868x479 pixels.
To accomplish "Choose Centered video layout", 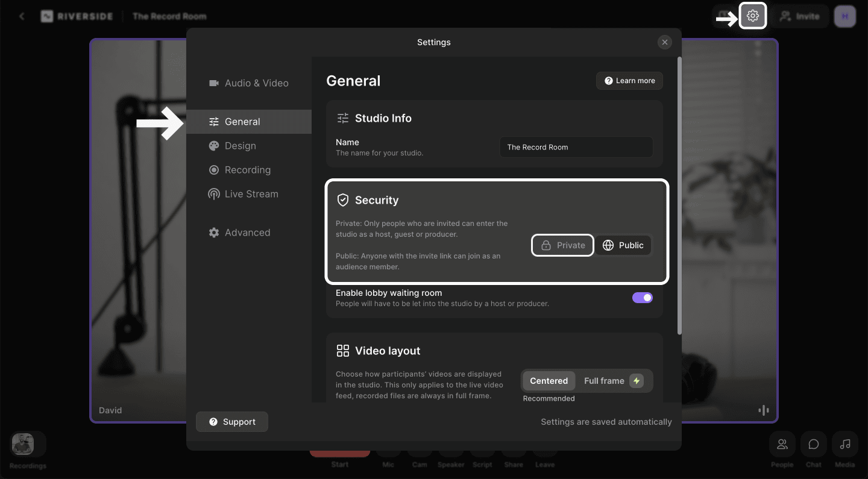I will 549,381.
